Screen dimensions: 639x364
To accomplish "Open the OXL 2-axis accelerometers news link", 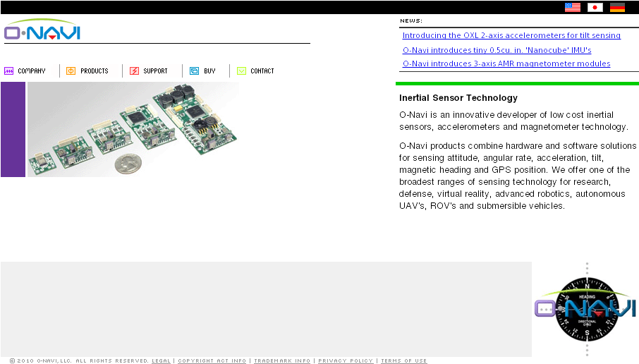I will (511, 35).
